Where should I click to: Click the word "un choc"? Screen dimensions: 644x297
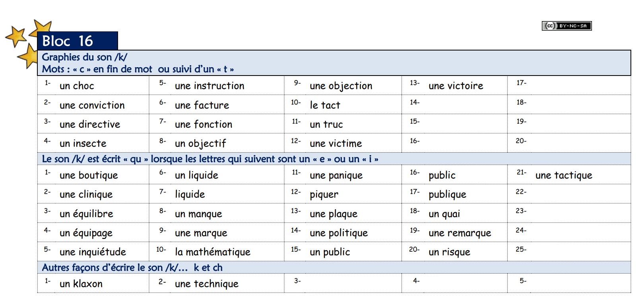tap(77, 86)
